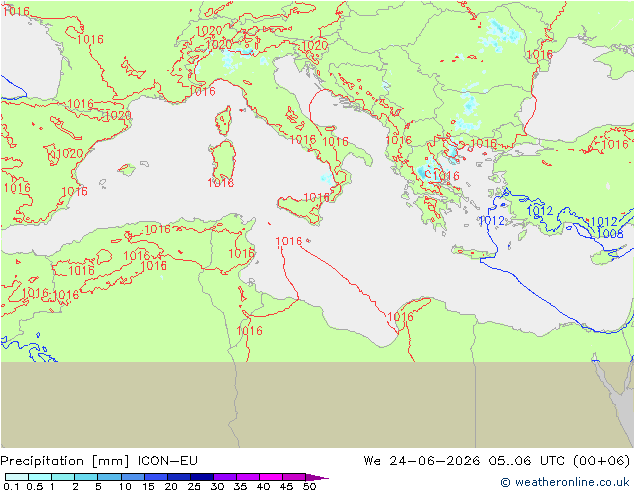Select the purple 30–35 mm legend swatch

click(225, 477)
